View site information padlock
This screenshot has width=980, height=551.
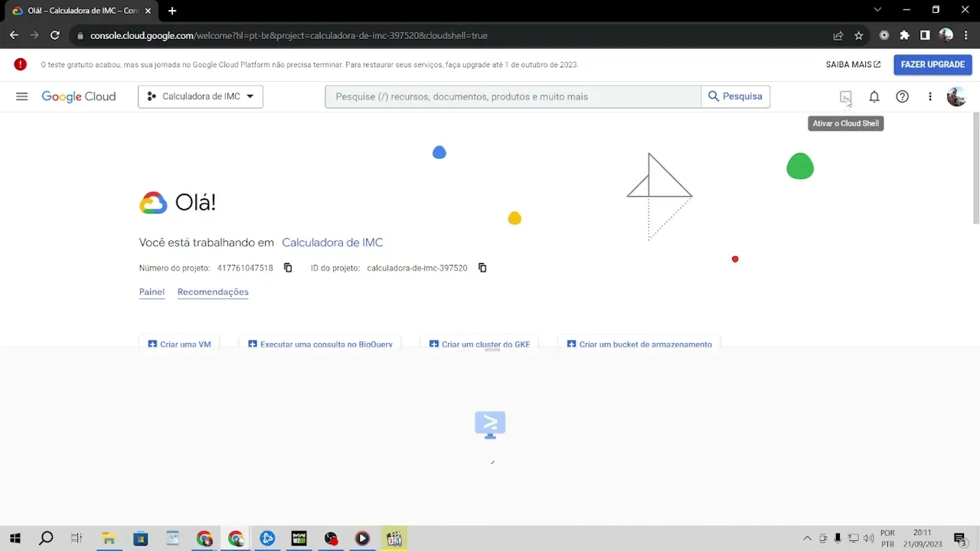[80, 35]
